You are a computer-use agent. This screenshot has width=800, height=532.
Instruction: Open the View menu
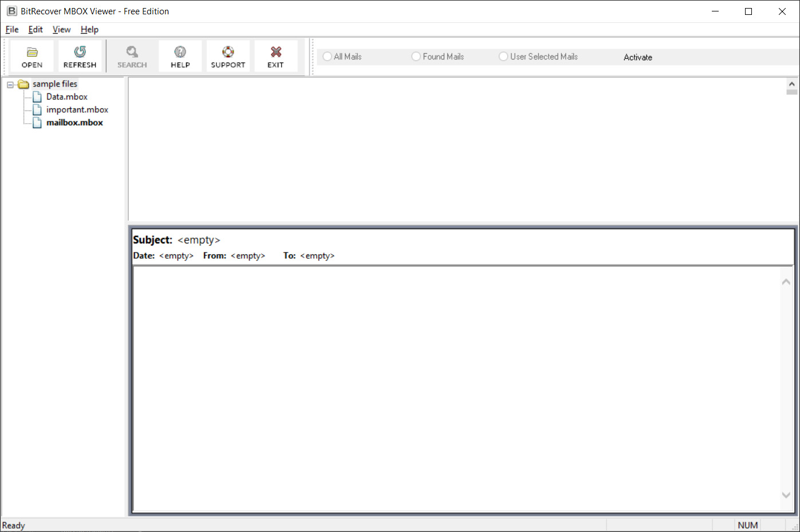click(61, 29)
